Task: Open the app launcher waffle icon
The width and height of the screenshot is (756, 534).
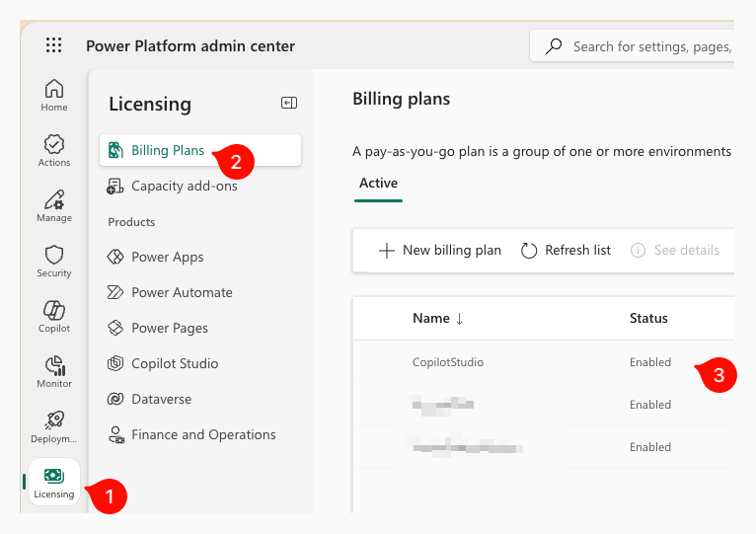Action: (x=53, y=45)
